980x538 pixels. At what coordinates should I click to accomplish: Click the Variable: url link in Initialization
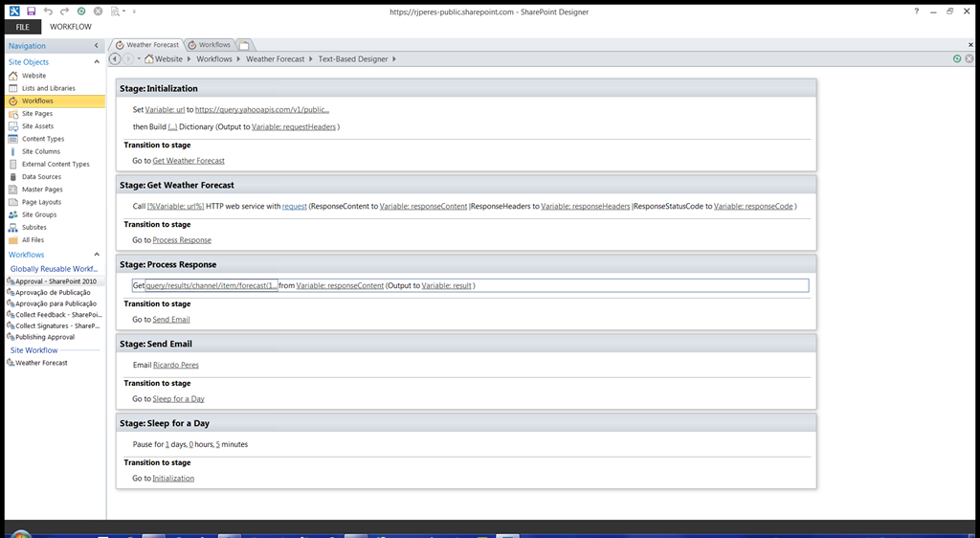[x=165, y=109]
